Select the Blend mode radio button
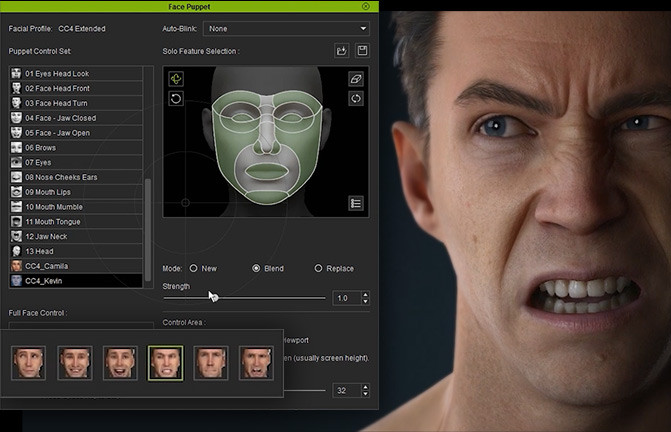This screenshot has height=432, width=671. point(257,269)
